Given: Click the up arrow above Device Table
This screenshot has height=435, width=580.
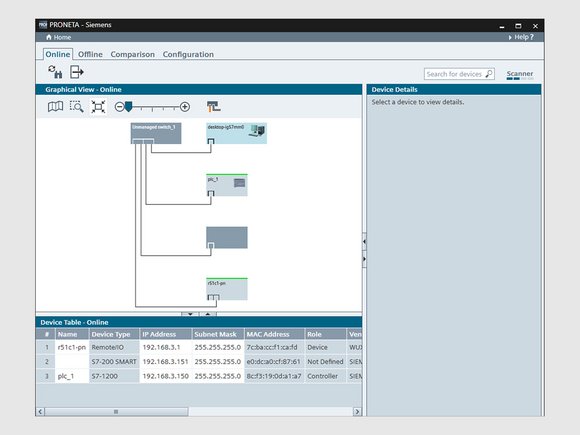Looking at the screenshot, I should [x=208, y=314].
